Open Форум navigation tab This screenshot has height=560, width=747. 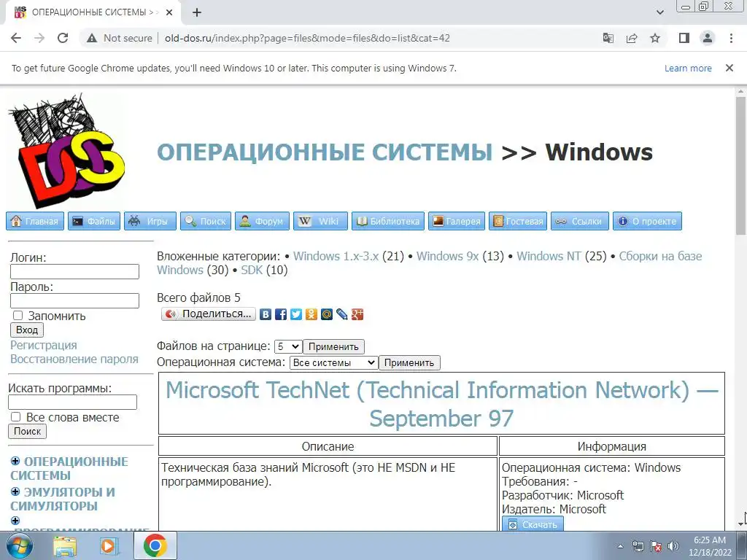pyautogui.click(x=262, y=221)
